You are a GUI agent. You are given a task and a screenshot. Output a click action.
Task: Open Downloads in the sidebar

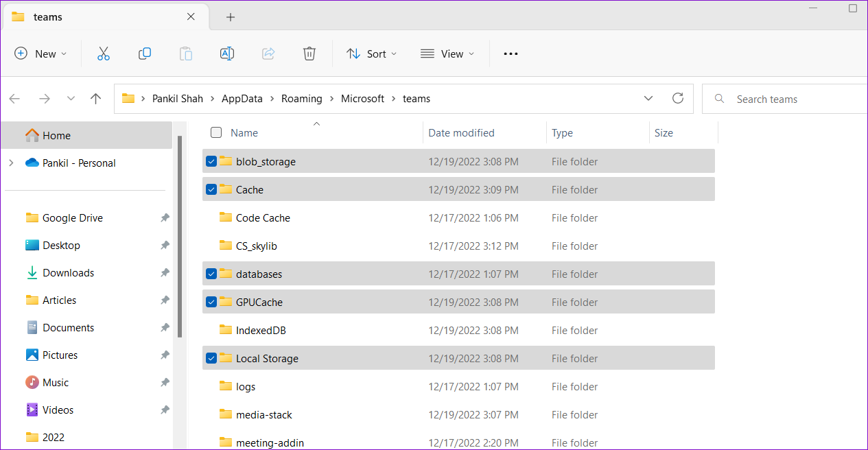coord(68,272)
